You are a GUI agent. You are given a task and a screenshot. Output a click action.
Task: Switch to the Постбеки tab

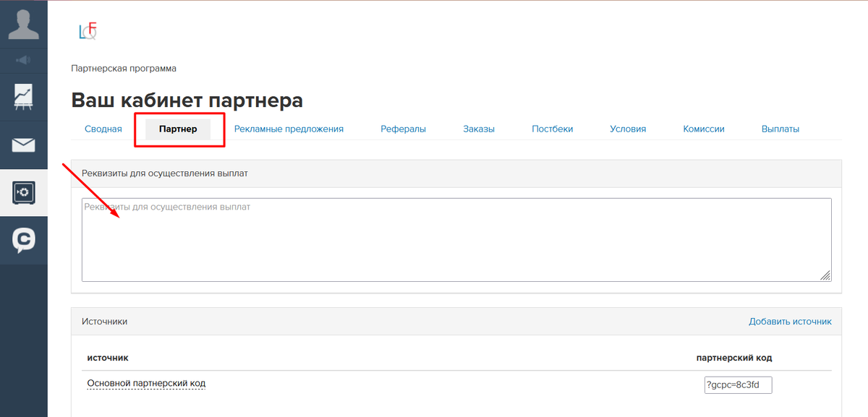[552, 129]
